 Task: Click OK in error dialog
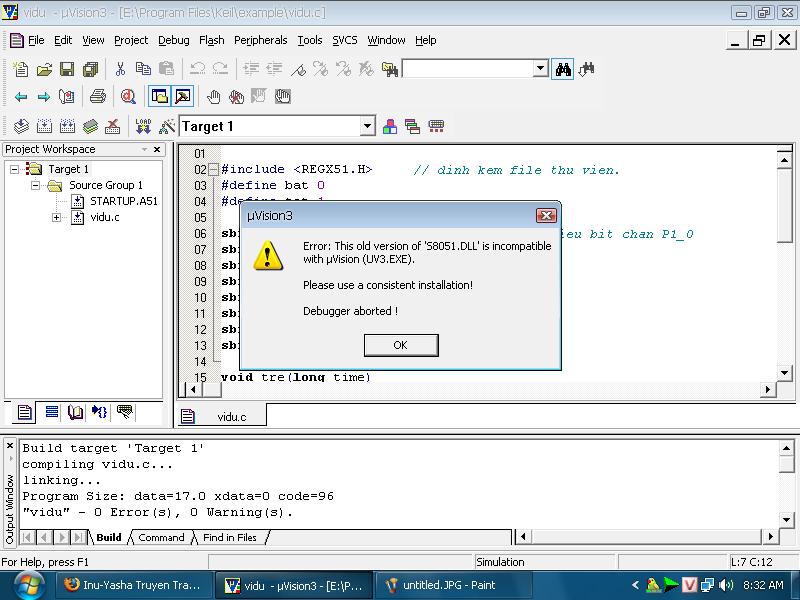[401, 345]
